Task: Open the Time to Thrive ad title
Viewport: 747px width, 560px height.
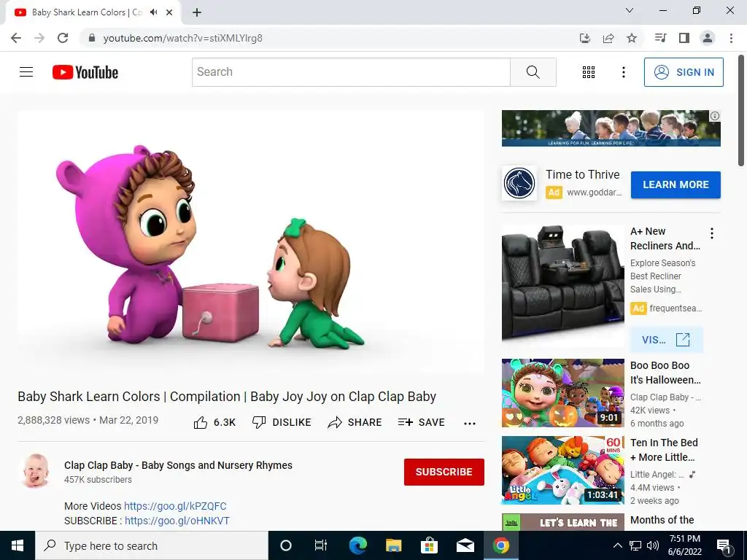Action: click(583, 174)
